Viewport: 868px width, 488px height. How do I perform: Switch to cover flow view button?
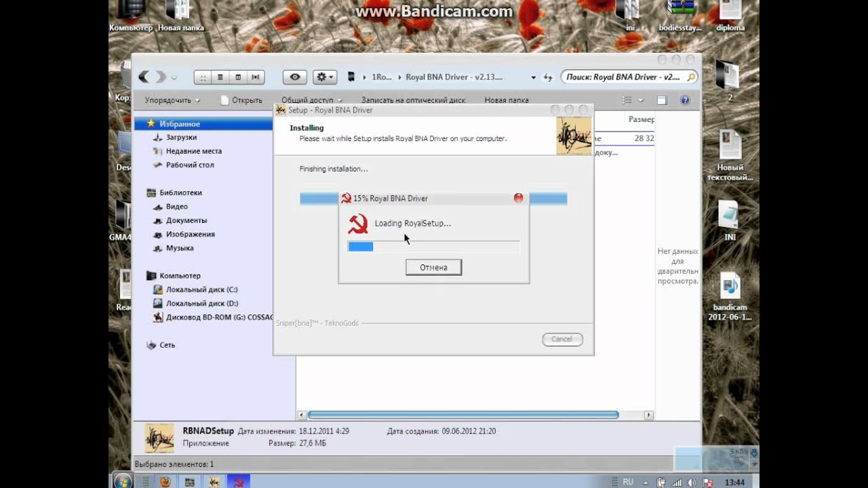[256, 77]
